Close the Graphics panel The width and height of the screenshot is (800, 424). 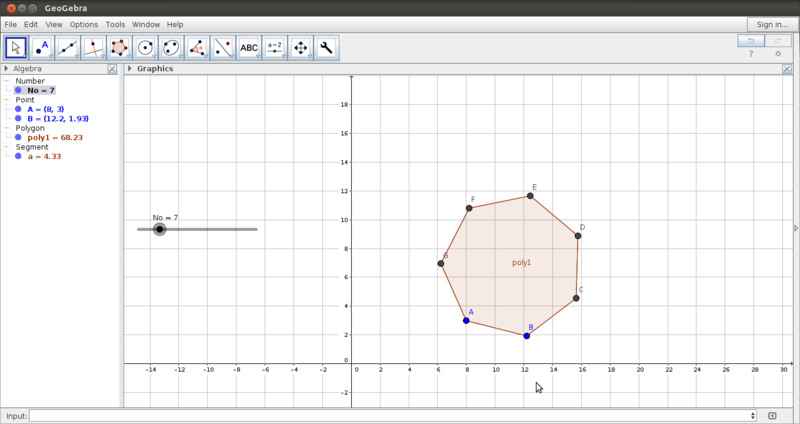click(787, 69)
